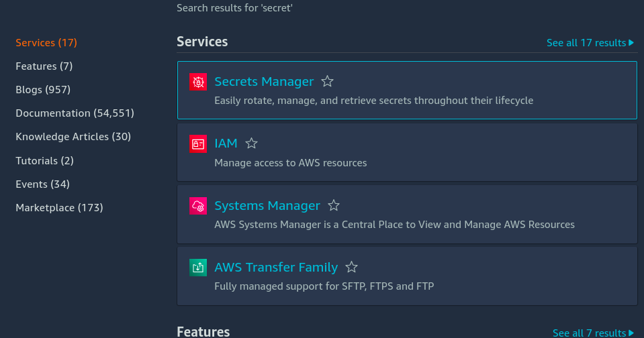Image resolution: width=644 pixels, height=338 pixels.
Task: Click the Systems Manager service icon
Action: [x=197, y=206]
